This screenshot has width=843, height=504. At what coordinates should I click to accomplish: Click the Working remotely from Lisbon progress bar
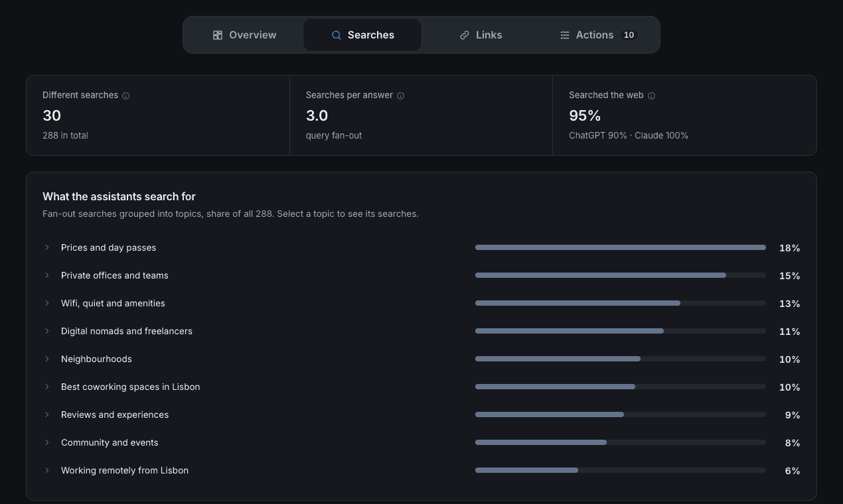tap(621, 470)
